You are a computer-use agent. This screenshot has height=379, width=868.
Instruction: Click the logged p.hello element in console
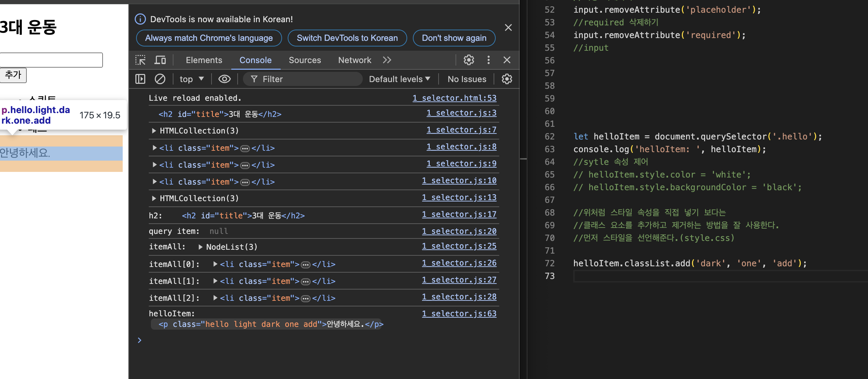270,324
